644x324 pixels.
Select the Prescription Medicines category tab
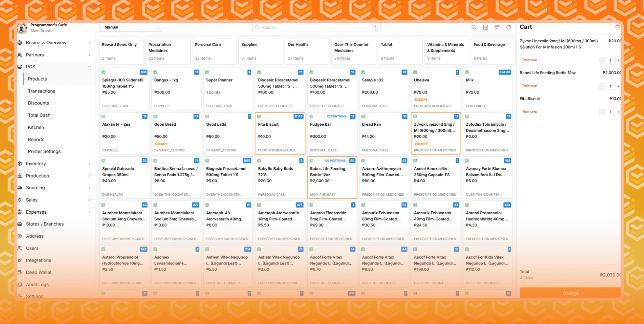(168, 51)
